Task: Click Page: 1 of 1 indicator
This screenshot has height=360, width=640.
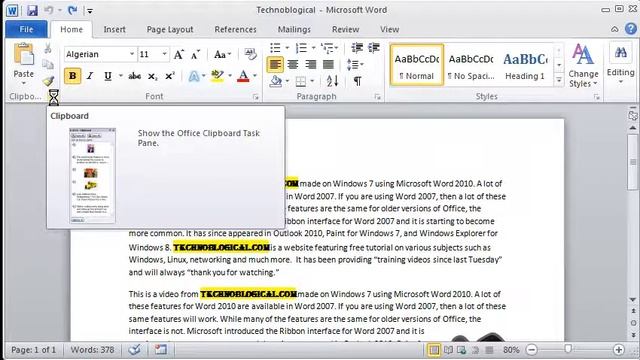Action: [33, 350]
